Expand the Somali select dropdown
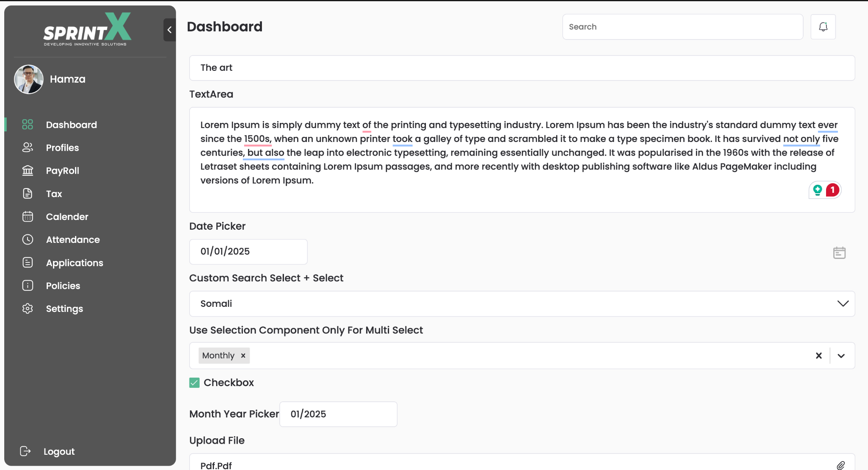Viewport: 868px width, 470px height. pos(843,303)
